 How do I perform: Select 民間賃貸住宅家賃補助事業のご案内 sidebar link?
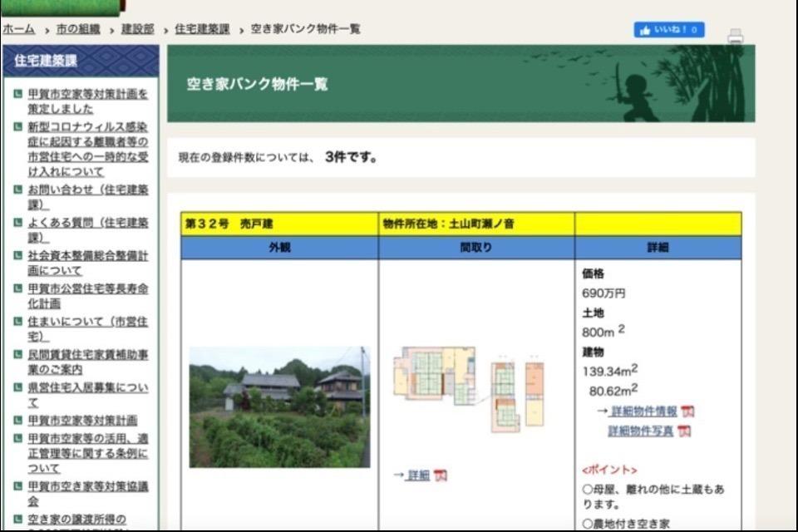87,362
